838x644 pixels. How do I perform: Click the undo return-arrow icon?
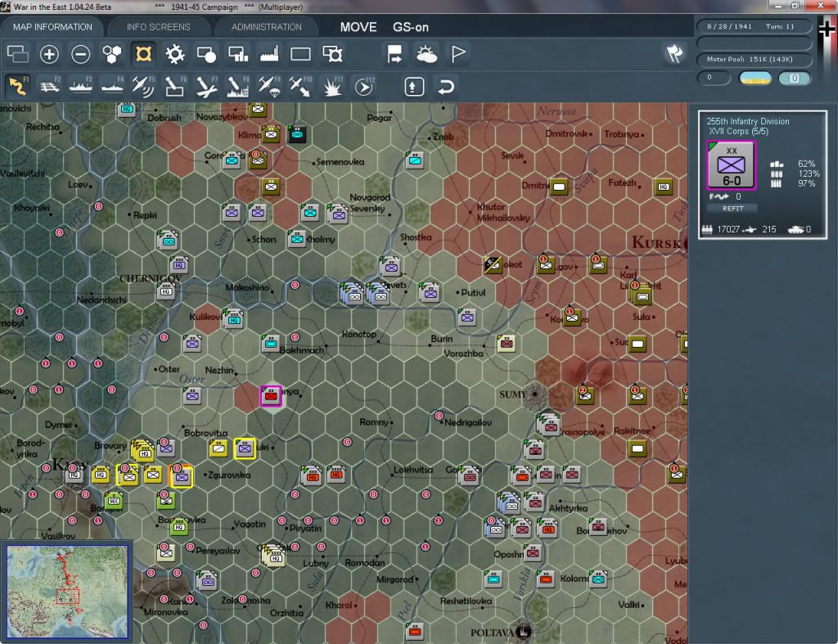(446, 87)
